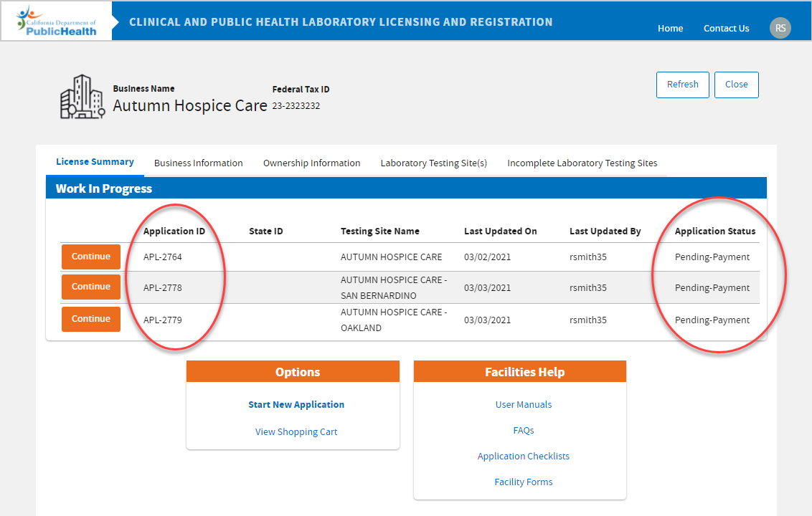Image resolution: width=812 pixels, height=516 pixels.
Task: Switch to Business Information tab
Action: (198, 163)
